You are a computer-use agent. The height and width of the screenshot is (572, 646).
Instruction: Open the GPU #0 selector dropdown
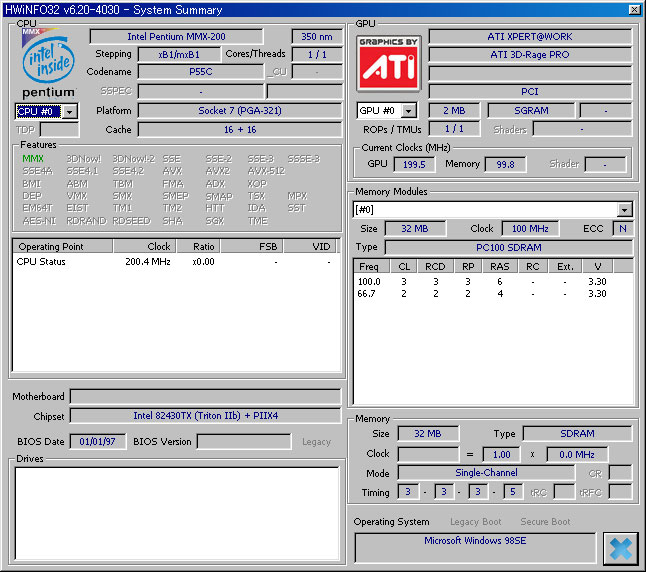[x=408, y=111]
